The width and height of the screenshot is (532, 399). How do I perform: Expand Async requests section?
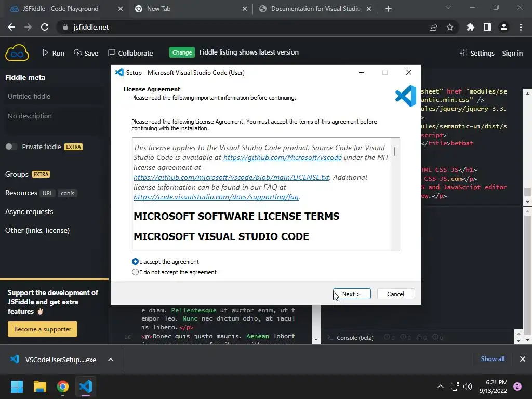[x=29, y=211]
